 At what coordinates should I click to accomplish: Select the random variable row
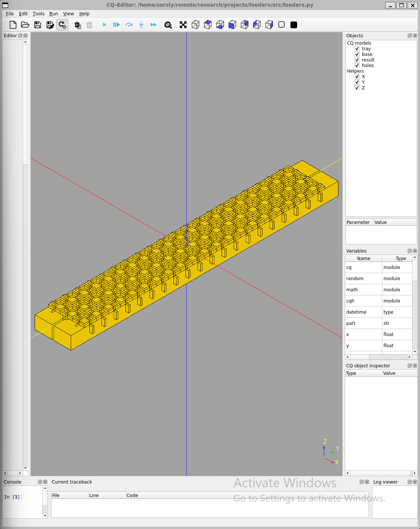(x=379, y=279)
